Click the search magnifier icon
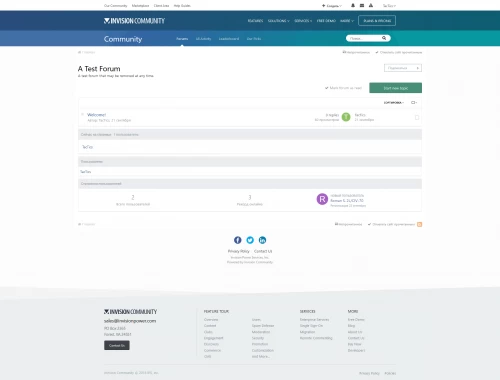 coord(384,38)
